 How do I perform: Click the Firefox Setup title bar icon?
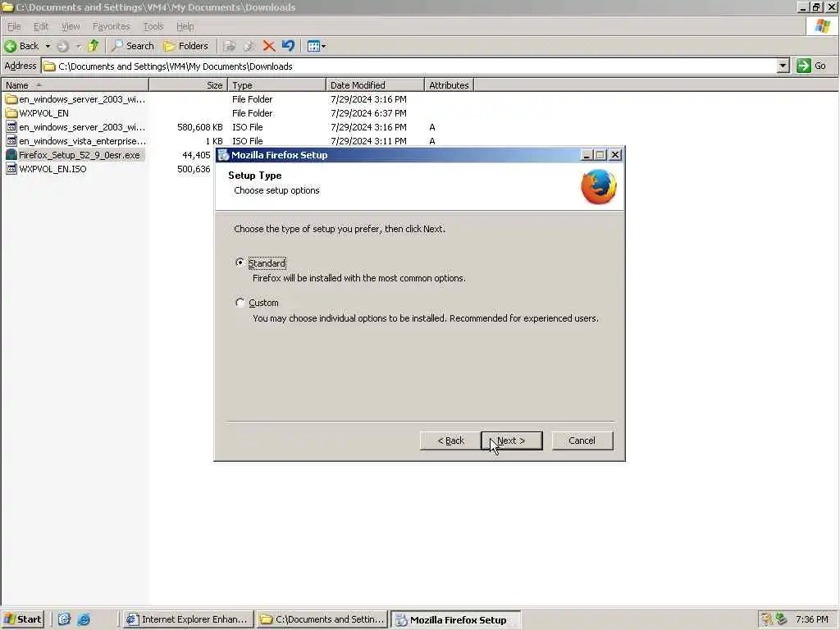223,155
